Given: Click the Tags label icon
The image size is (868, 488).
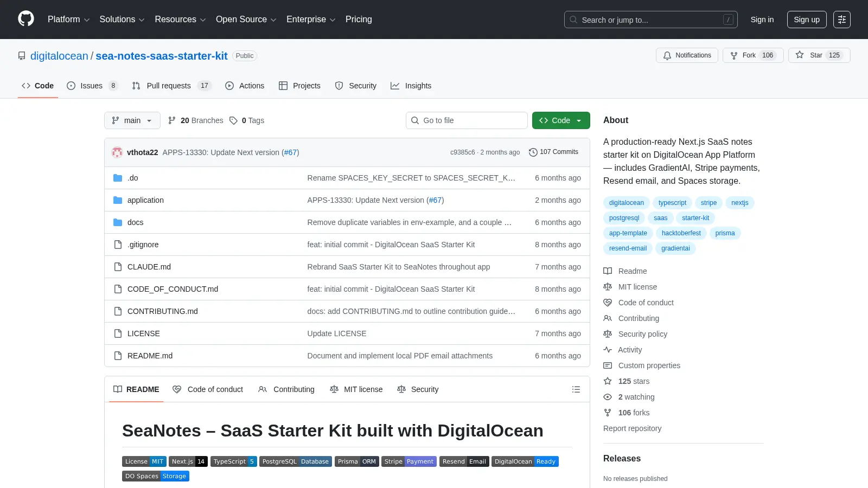Looking at the screenshot, I should [x=233, y=120].
